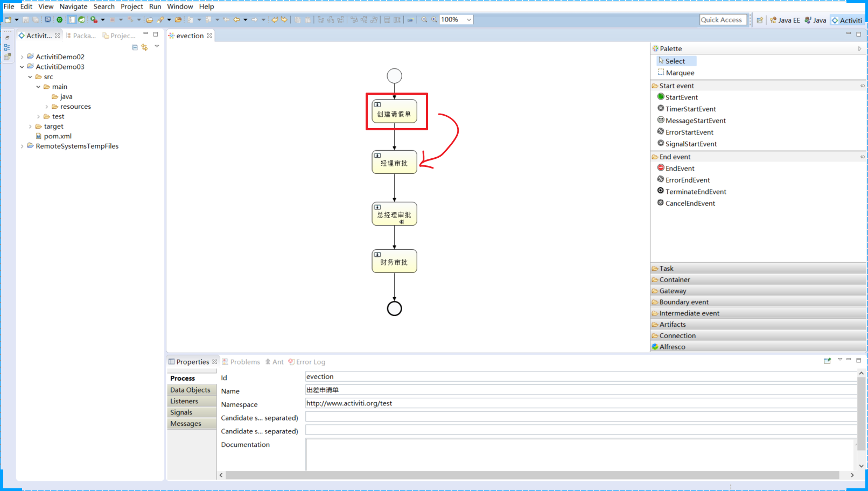
Task: Switch to the Java perspective
Action: tap(815, 20)
